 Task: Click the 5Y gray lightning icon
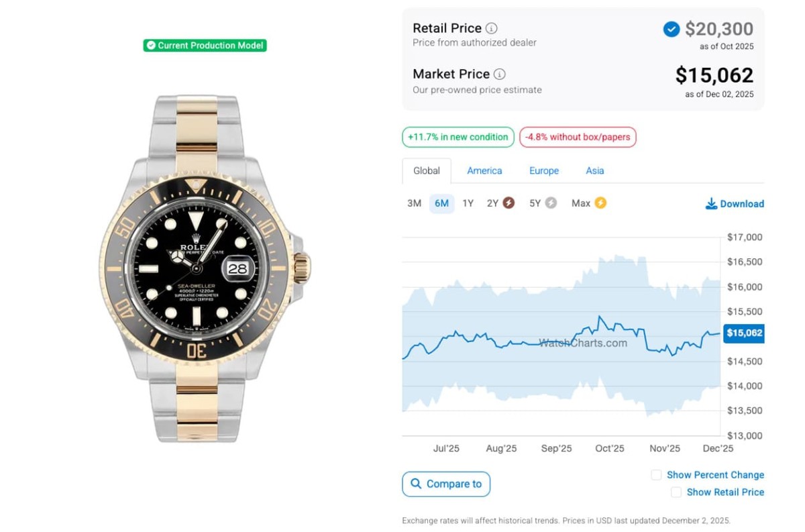[x=551, y=203]
